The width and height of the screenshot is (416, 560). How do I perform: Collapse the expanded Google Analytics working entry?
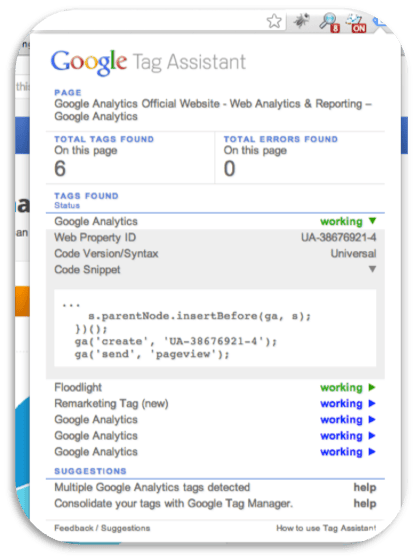coord(372,221)
